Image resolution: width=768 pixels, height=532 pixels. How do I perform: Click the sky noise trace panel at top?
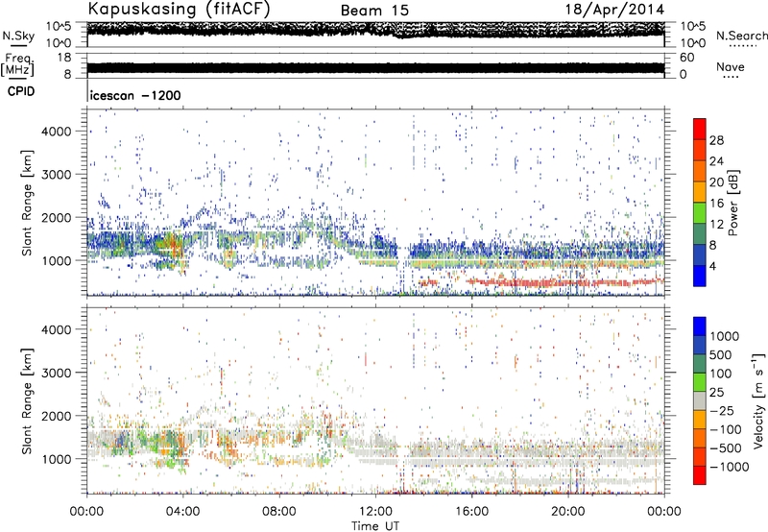[375, 35]
